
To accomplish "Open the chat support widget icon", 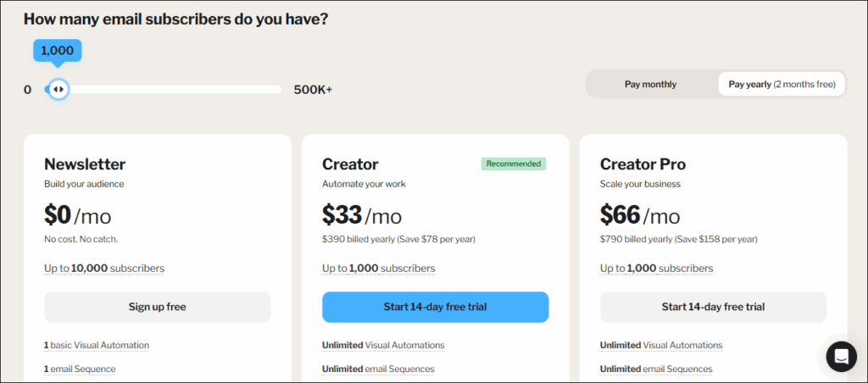I will coord(841,356).
